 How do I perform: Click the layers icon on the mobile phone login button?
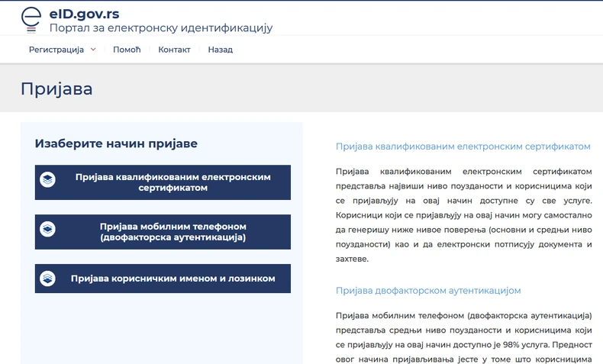47,230
